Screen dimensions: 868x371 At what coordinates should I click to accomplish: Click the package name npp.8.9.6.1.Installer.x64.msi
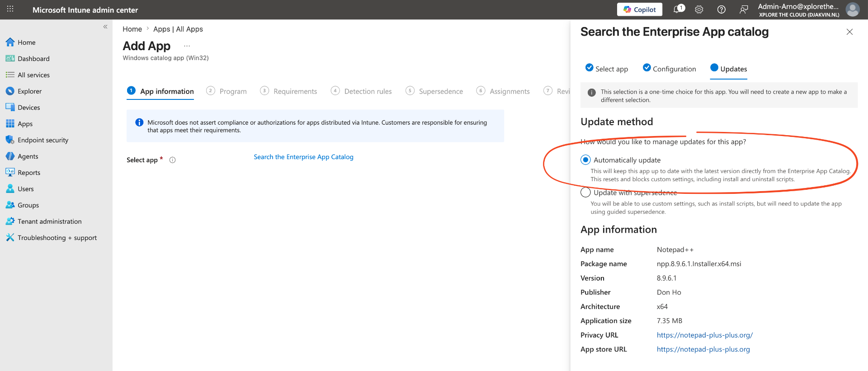pyautogui.click(x=699, y=264)
